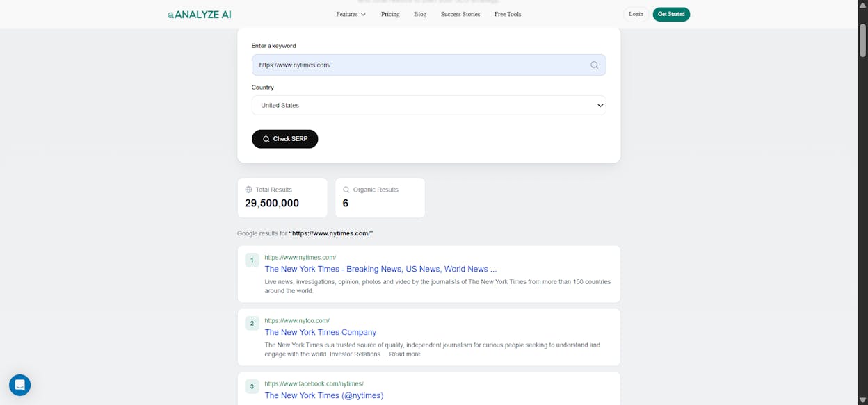
Task: Click the "Google results for" heading
Action: click(305, 233)
